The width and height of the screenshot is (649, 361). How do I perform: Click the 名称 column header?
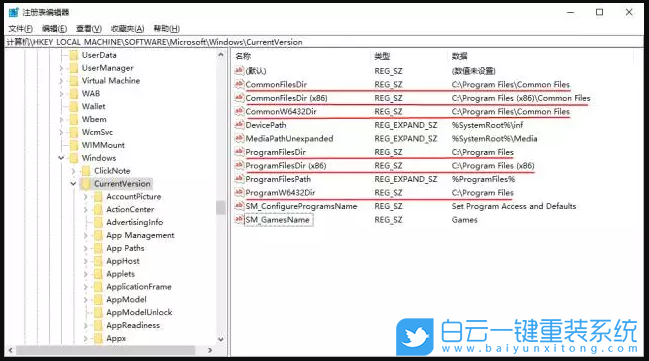243,56
